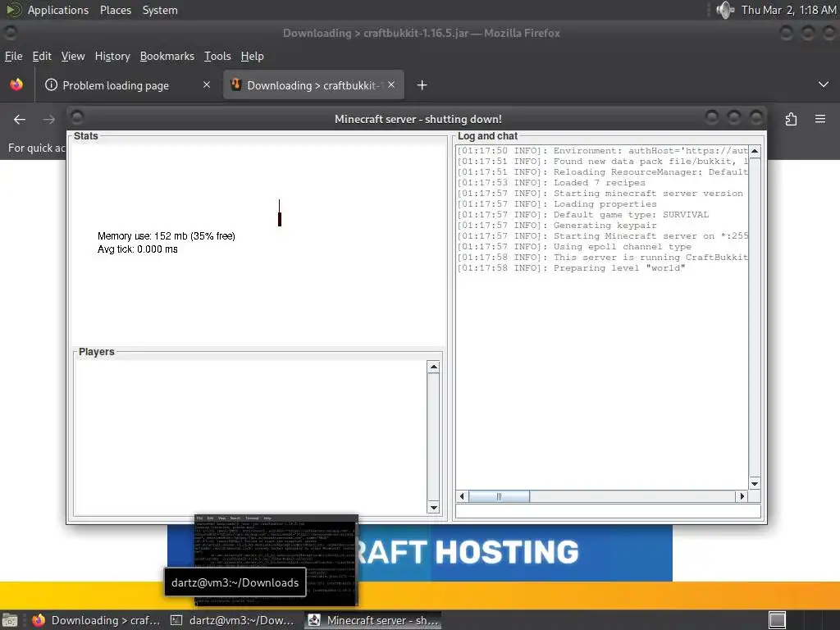Close the Problem loading page tab
The width and height of the screenshot is (840, 630).
pos(207,84)
